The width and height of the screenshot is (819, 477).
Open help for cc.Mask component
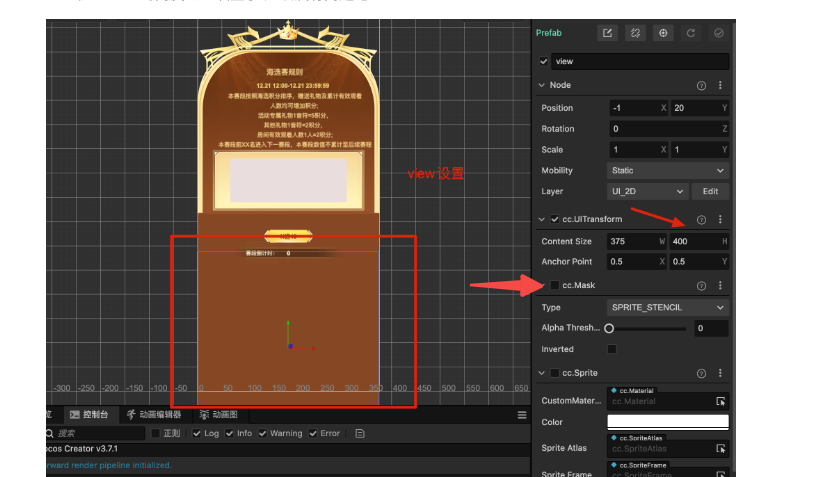pos(701,286)
